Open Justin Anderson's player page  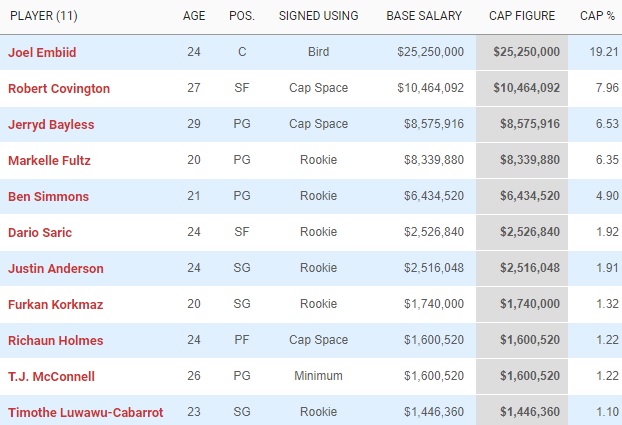coord(55,268)
